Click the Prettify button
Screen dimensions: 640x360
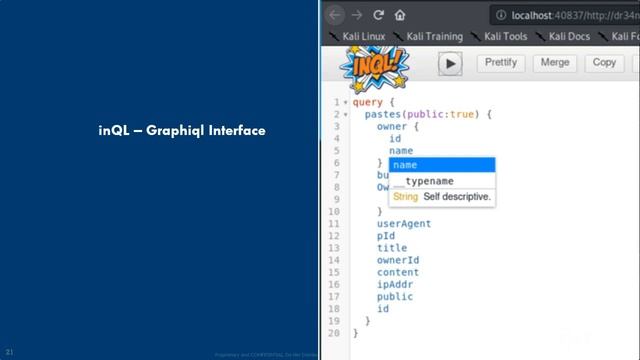click(x=501, y=63)
